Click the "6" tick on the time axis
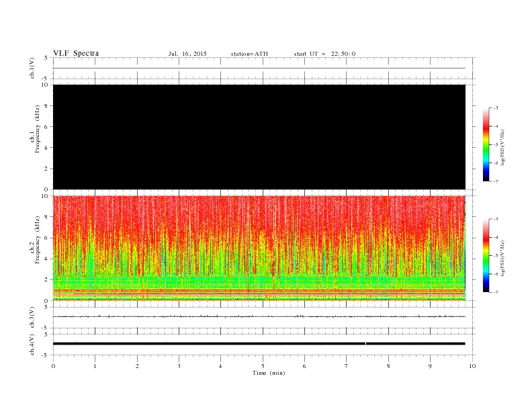Image resolution: width=532 pixels, height=411 pixels. click(x=304, y=366)
